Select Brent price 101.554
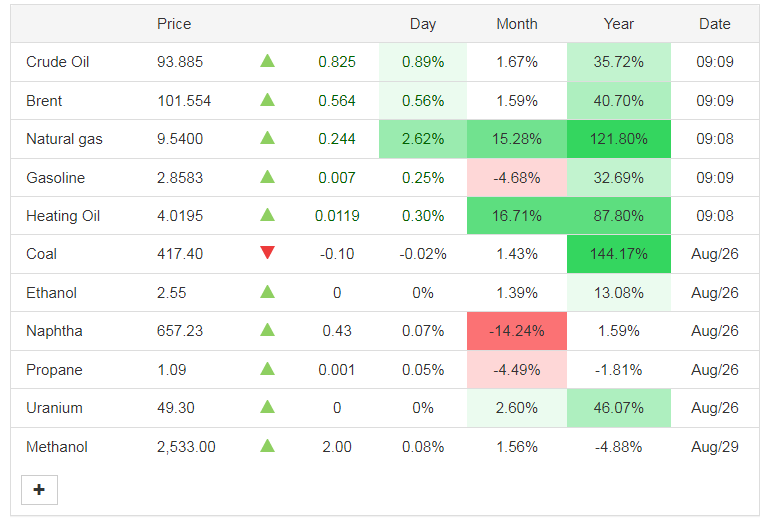765x523 pixels. click(x=184, y=101)
